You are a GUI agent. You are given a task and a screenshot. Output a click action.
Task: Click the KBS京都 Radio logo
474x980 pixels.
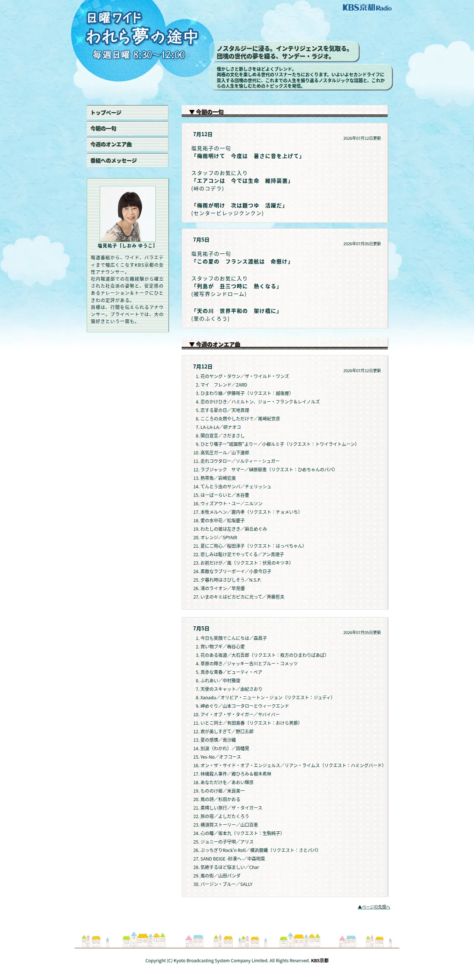(x=367, y=7)
